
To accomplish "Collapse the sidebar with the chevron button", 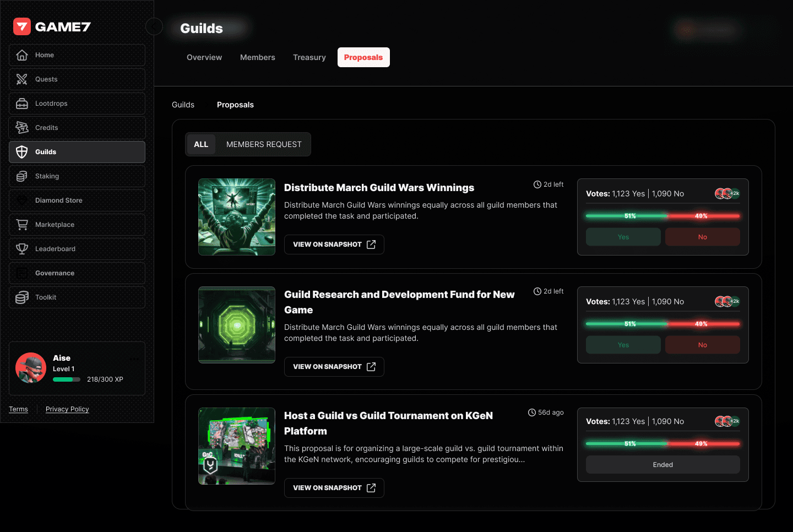I will point(154,26).
